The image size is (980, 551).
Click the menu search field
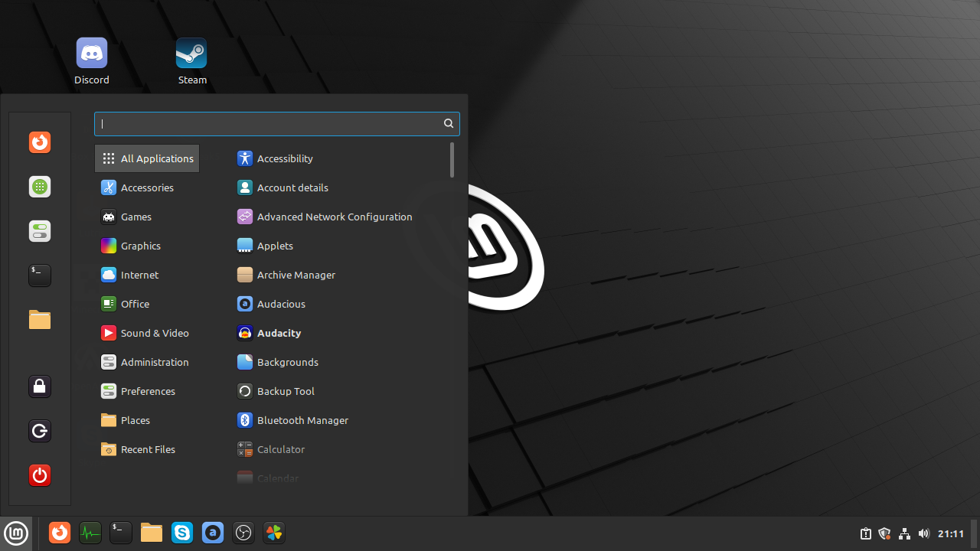[x=276, y=123]
